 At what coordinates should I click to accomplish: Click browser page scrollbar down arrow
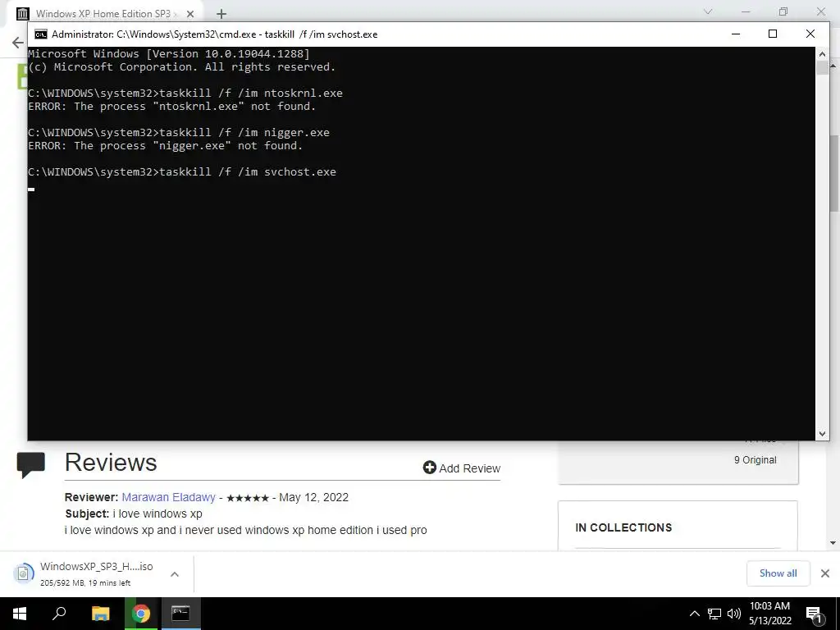pyautogui.click(x=833, y=543)
